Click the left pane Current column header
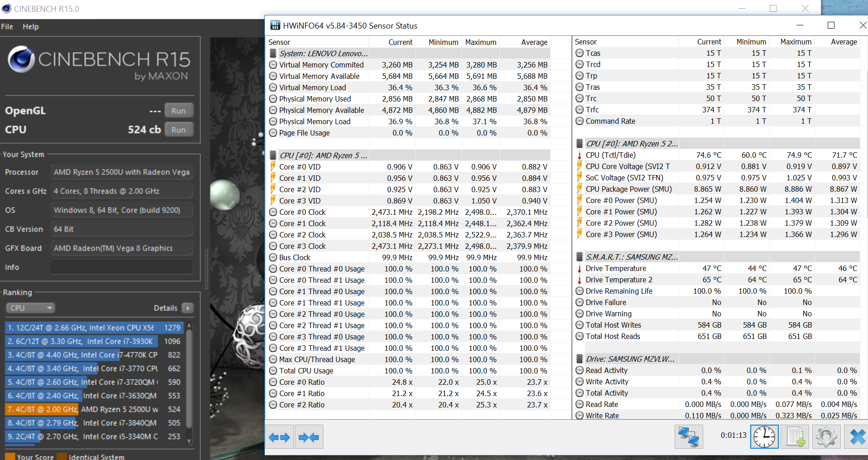Viewport: 868px width, 460px height. pos(392,42)
